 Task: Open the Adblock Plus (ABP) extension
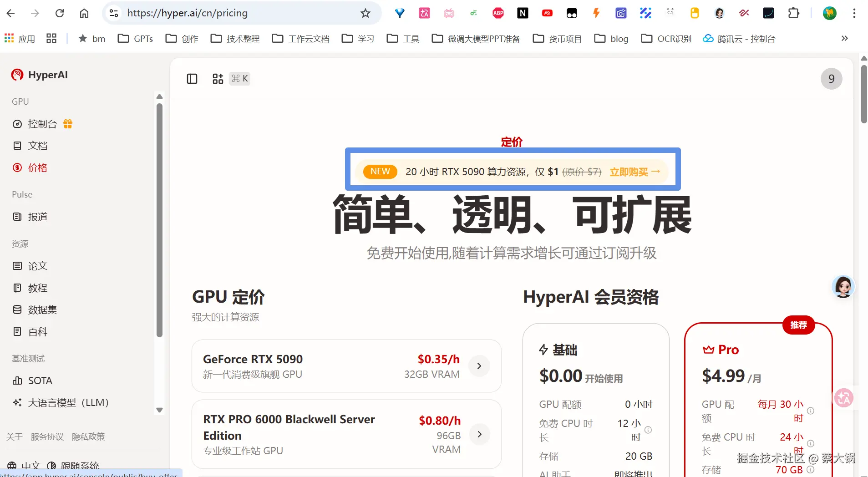pos(498,13)
